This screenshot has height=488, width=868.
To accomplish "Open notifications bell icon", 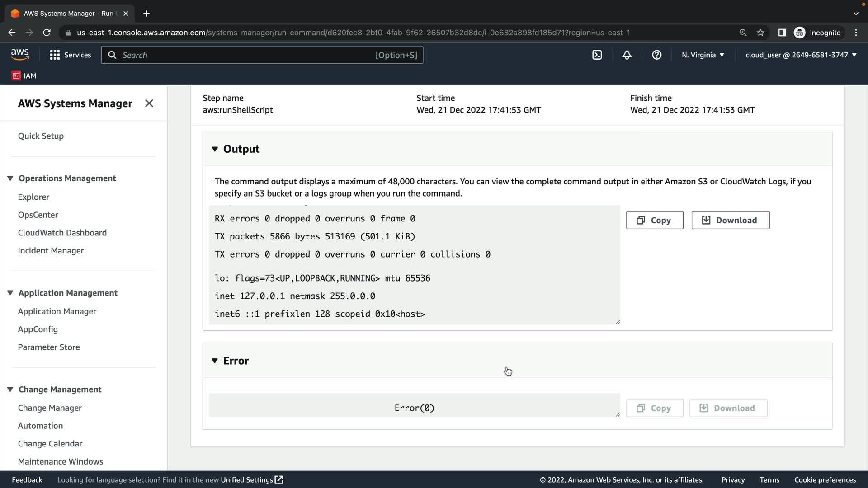I will click(627, 55).
